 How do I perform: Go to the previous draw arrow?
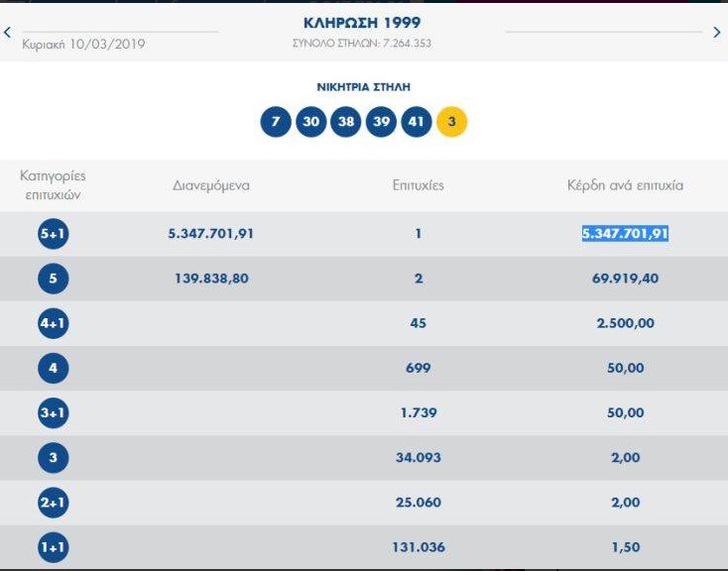point(7,32)
